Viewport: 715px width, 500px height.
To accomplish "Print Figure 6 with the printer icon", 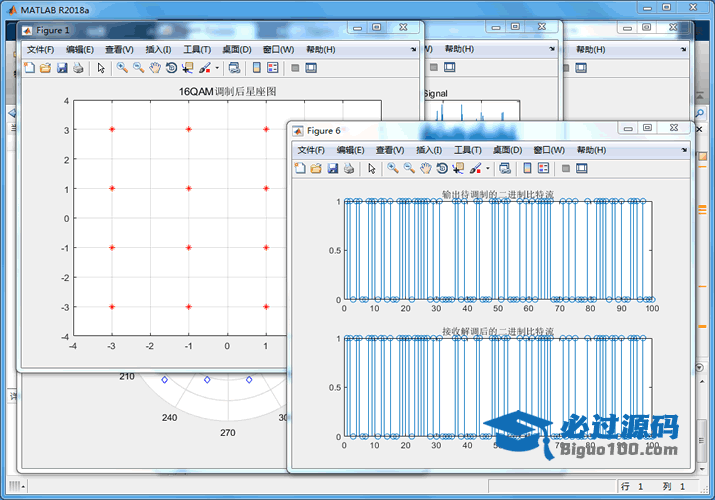I will 349,168.
